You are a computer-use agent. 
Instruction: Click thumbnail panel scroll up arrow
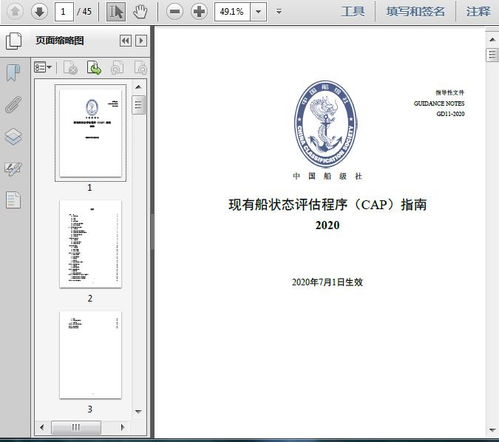pos(138,87)
